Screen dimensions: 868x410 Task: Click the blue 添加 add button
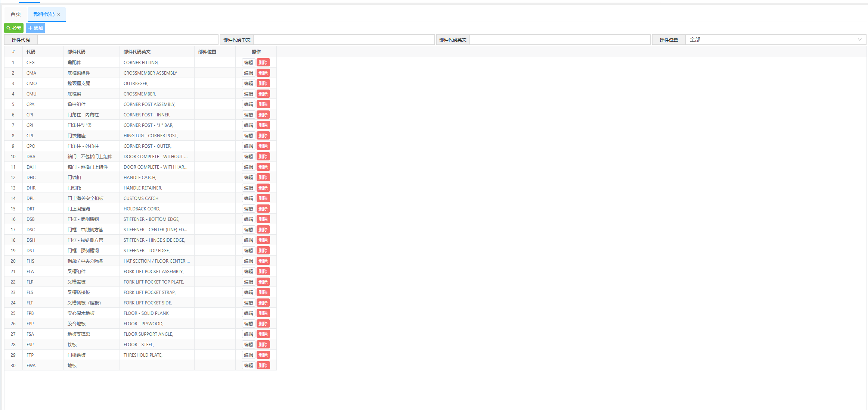point(35,28)
